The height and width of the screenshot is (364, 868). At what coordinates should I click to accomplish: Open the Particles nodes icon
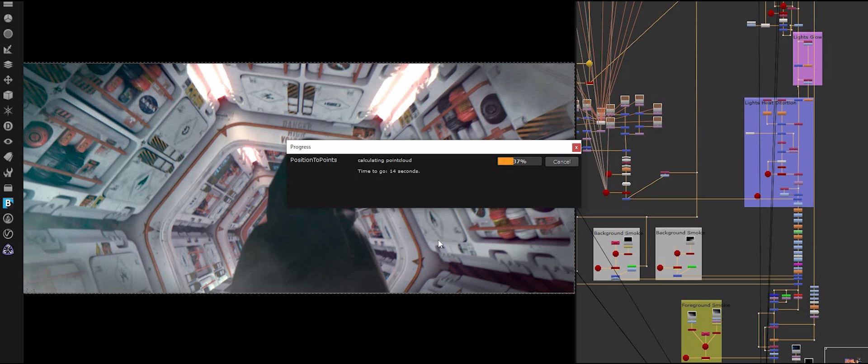pos(8,111)
